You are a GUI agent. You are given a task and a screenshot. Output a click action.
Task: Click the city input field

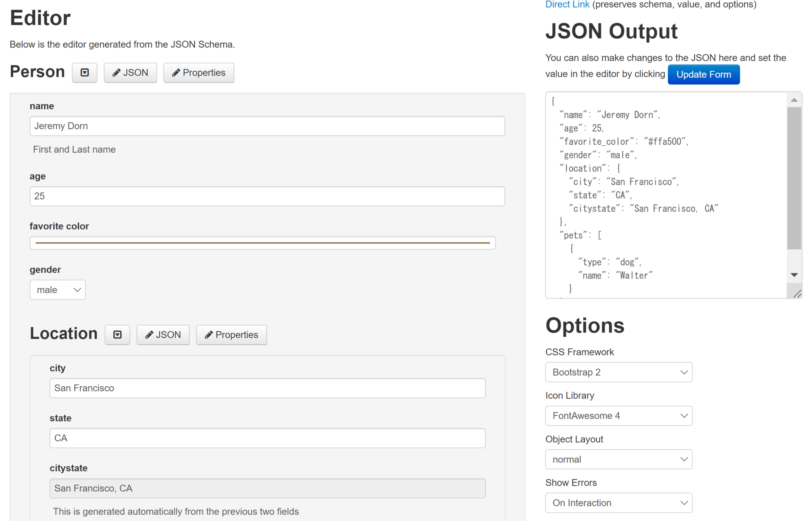[x=267, y=388]
